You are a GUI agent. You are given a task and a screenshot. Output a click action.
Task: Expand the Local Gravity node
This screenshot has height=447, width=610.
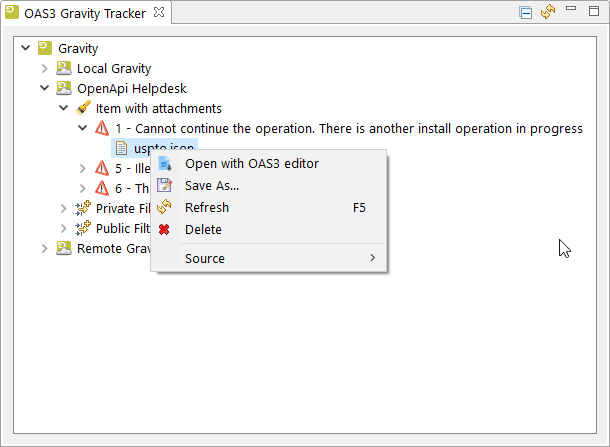point(45,68)
